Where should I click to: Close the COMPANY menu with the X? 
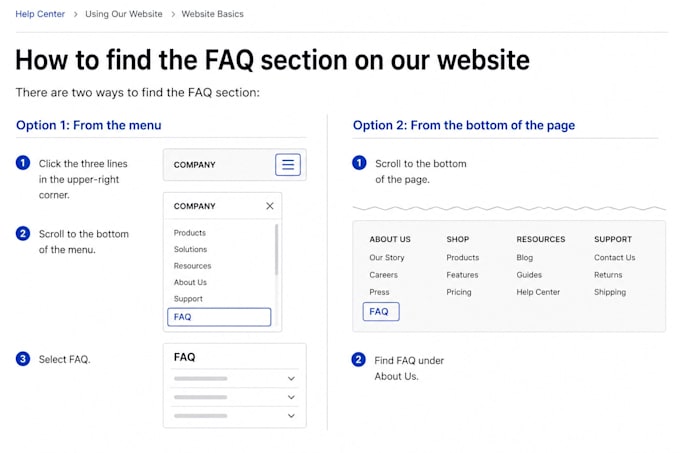point(270,206)
